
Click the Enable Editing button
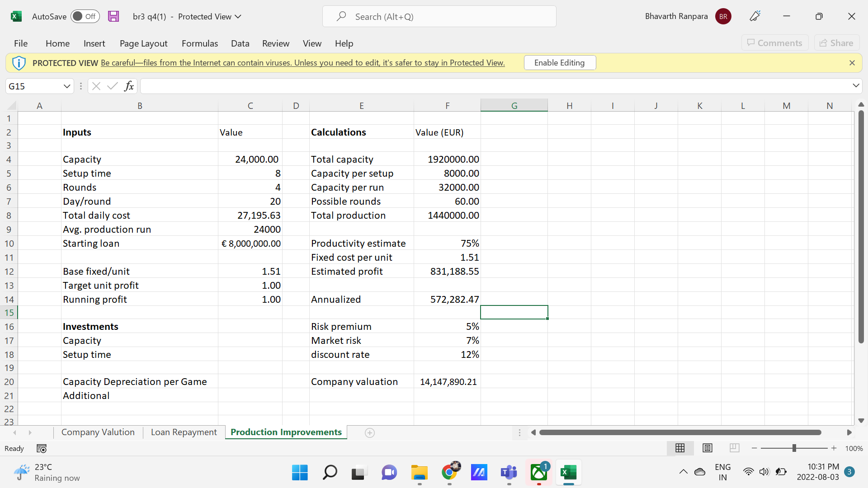tap(559, 63)
